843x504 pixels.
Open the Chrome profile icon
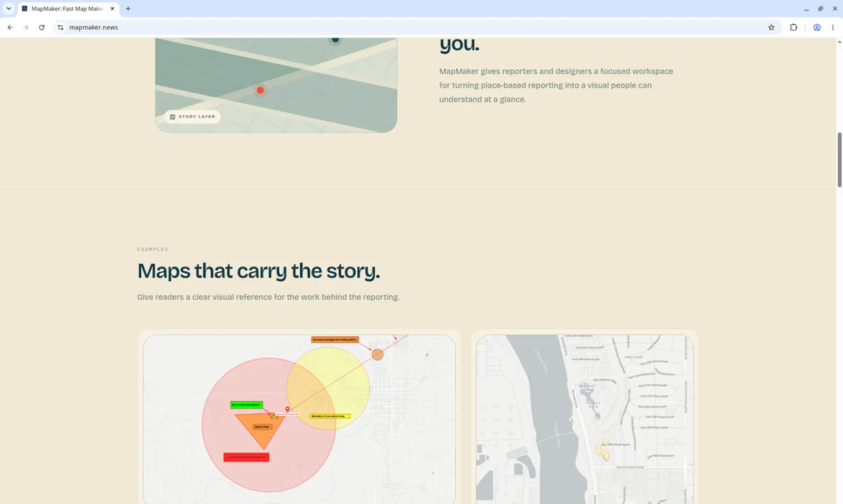pos(817,27)
